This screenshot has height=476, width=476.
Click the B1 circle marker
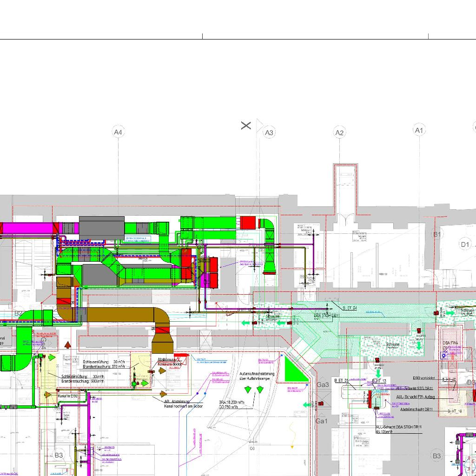point(437,234)
